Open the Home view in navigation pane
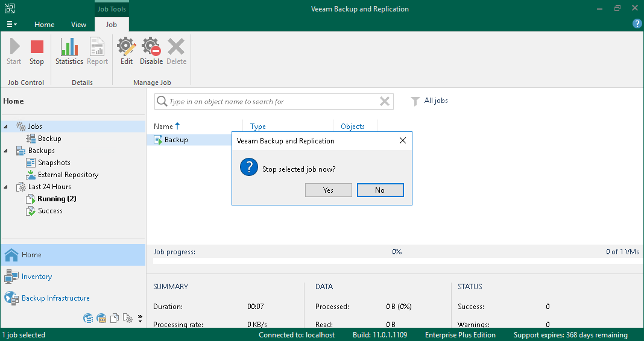This screenshot has height=341, width=644. point(73,255)
